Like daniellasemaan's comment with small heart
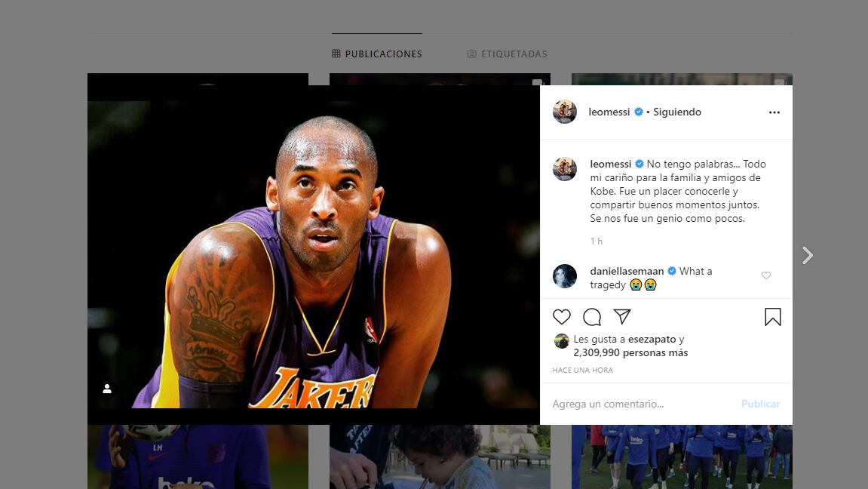Image resolution: width=868 pixels, height=489 pixels. (766, 276)
